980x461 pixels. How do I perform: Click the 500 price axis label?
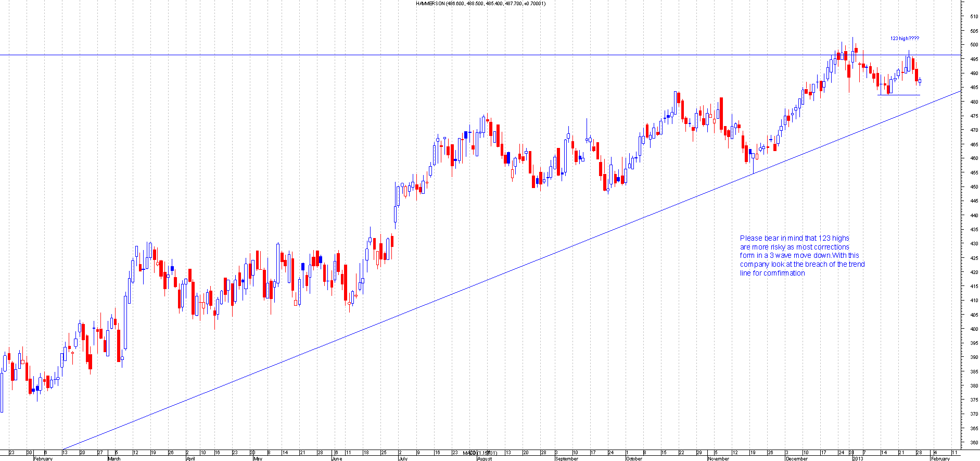[974, 45]
